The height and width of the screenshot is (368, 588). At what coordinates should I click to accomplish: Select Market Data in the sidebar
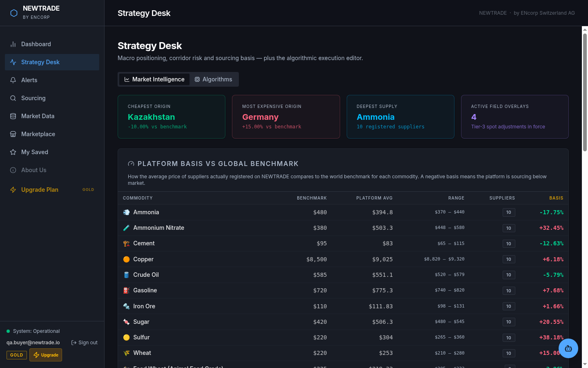pos(52,116)
